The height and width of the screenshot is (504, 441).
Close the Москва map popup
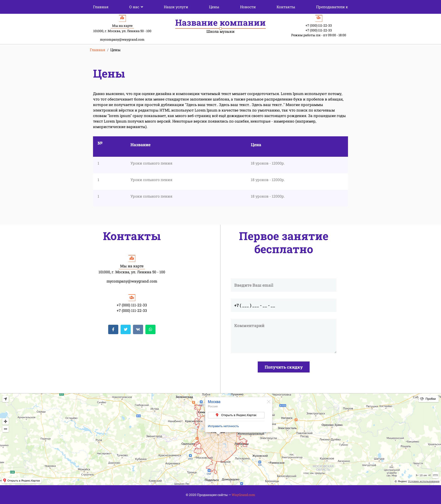coord(269,402)
